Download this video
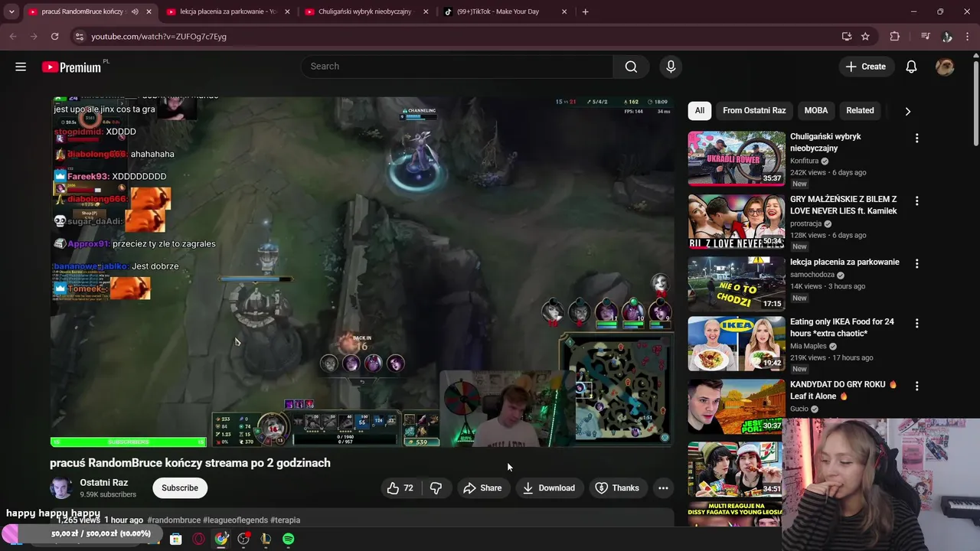This screenshot has width=980, height=551. click(x=548, y=488)
